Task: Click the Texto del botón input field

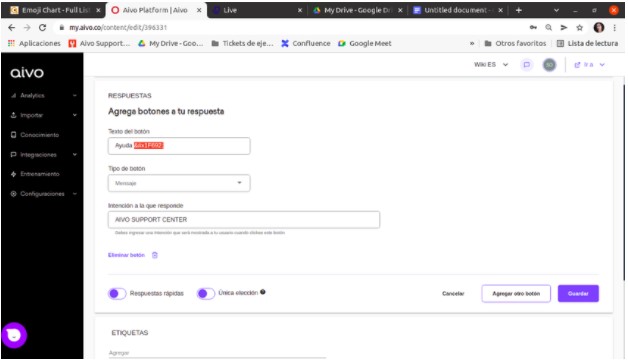Action: click(x=179, y=146)
